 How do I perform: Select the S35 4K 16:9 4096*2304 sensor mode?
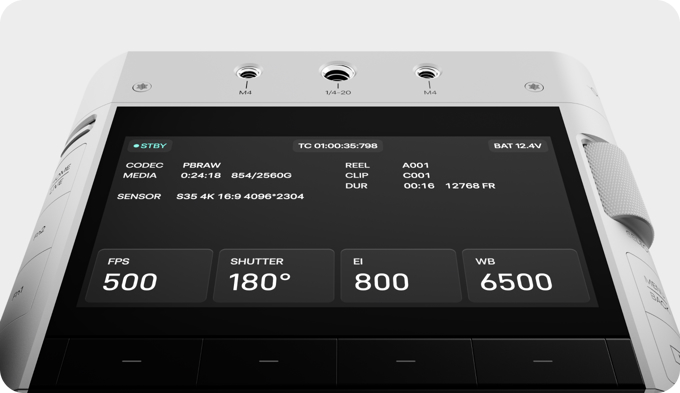tap(240, 196)
